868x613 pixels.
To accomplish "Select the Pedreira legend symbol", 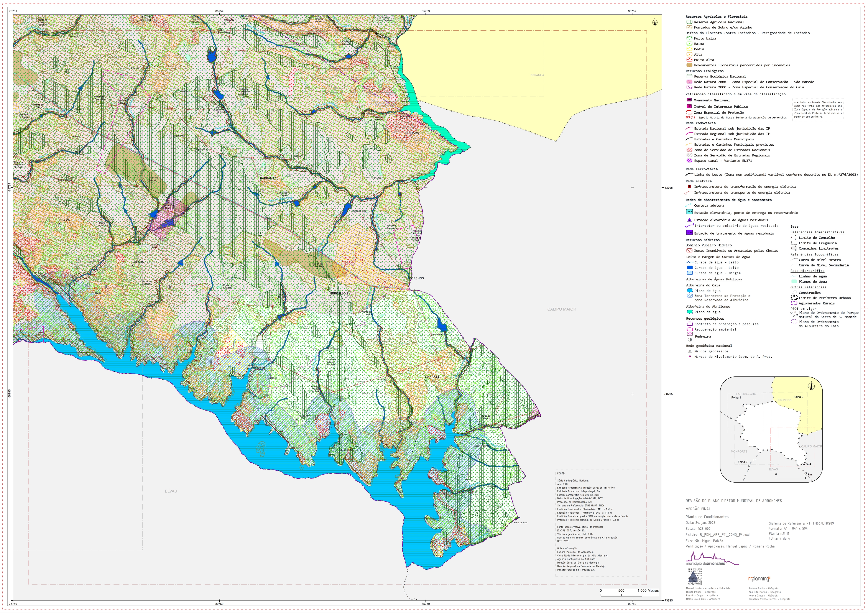I will [690, 334].
